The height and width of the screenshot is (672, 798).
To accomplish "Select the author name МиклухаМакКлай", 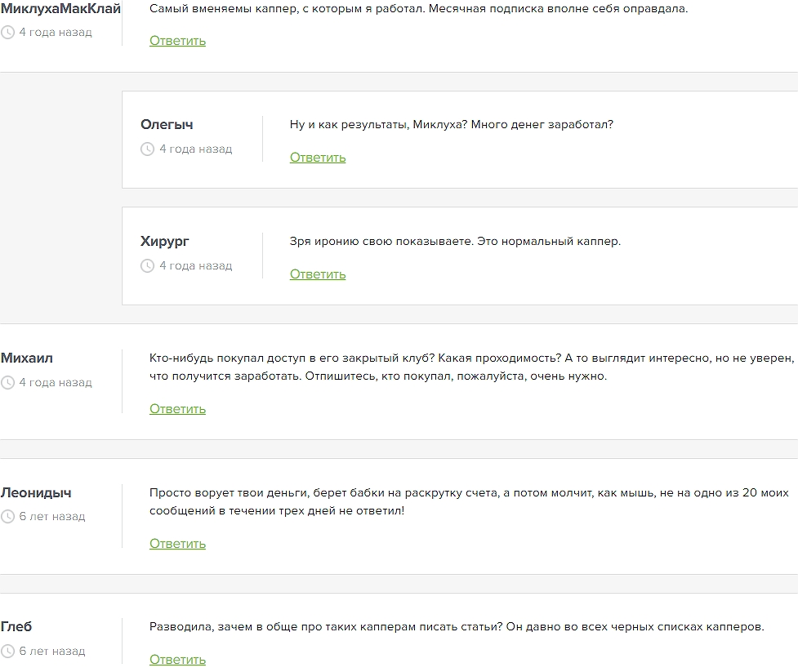I will [60, 9].
